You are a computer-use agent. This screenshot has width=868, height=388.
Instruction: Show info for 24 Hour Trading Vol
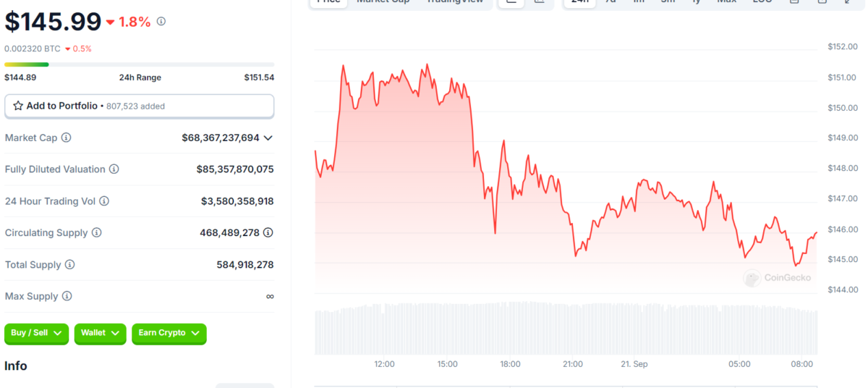(104, 201)
